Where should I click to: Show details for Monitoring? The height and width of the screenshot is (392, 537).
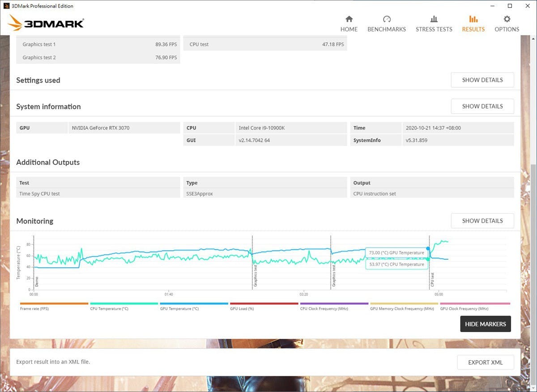click(482, 221)
